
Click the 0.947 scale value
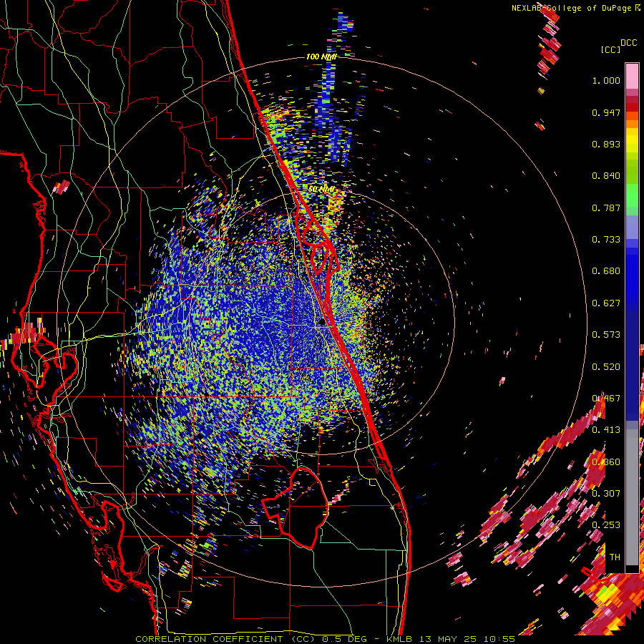click(x=606, y=112)
